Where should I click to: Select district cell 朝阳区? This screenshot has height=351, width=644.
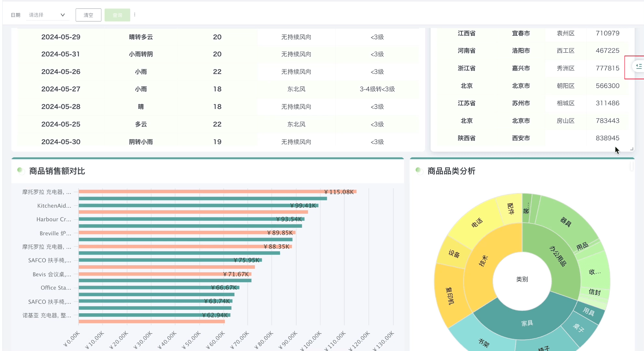(x=566, y=86)
